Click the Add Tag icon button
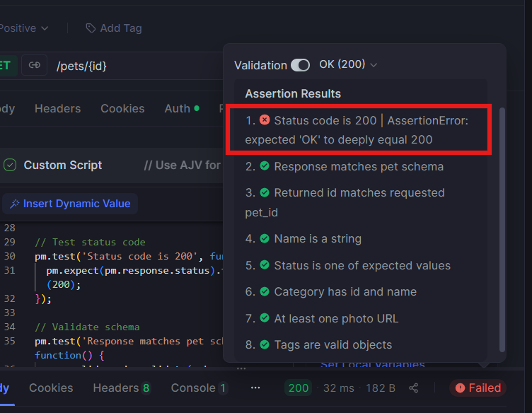 (91, 28)
